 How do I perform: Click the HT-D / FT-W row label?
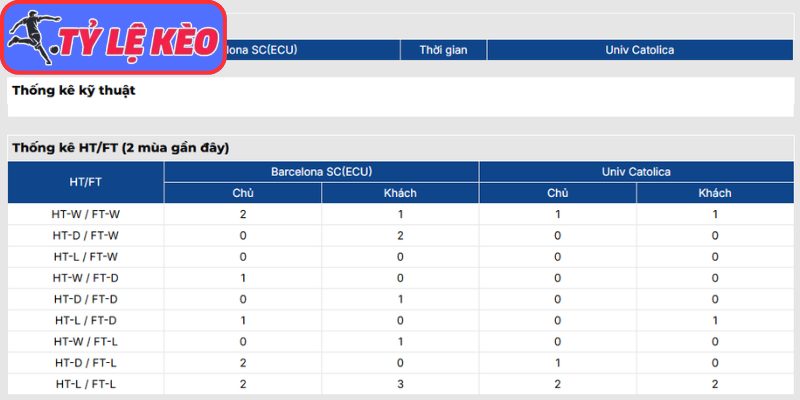tap(86, 235)
